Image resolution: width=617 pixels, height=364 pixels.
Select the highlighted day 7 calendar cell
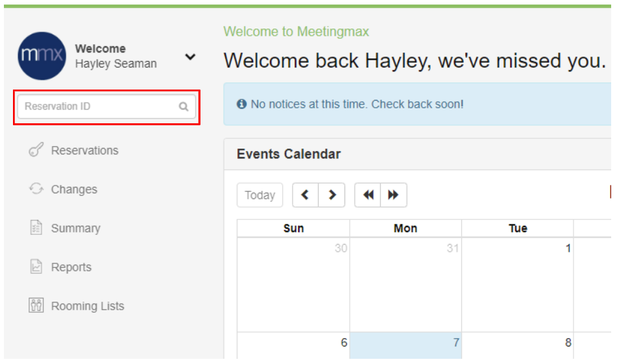pyautogui.click(x=405, y=345)
